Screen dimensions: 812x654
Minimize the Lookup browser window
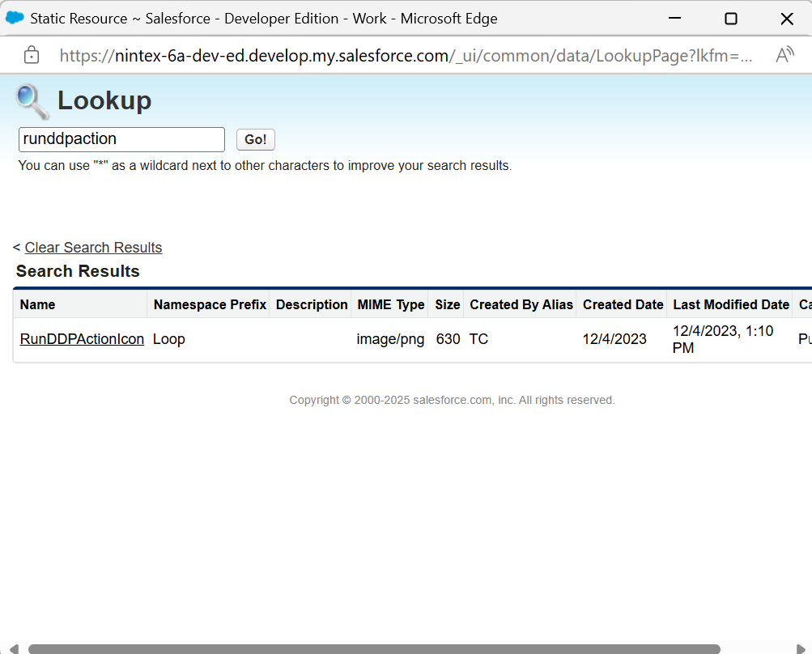pyautogui.click(x=674, y=18)
